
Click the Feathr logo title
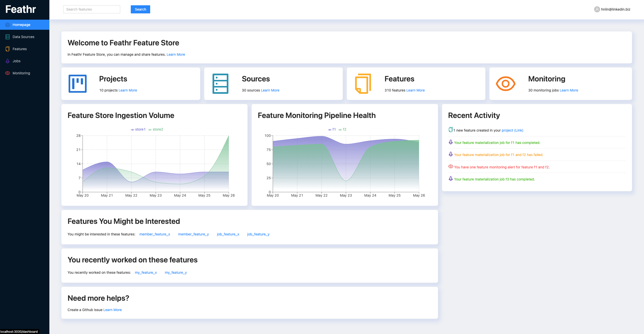(21, 9)
